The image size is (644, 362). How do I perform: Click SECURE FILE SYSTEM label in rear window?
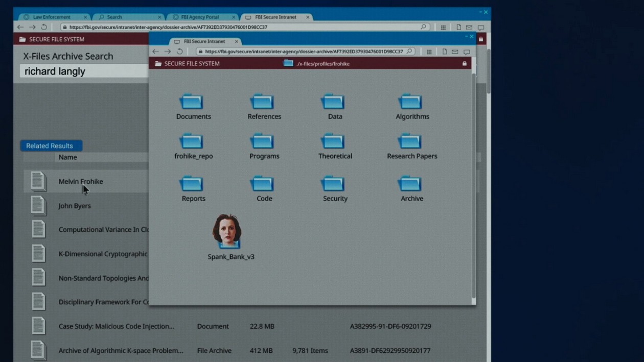point(57,39)
